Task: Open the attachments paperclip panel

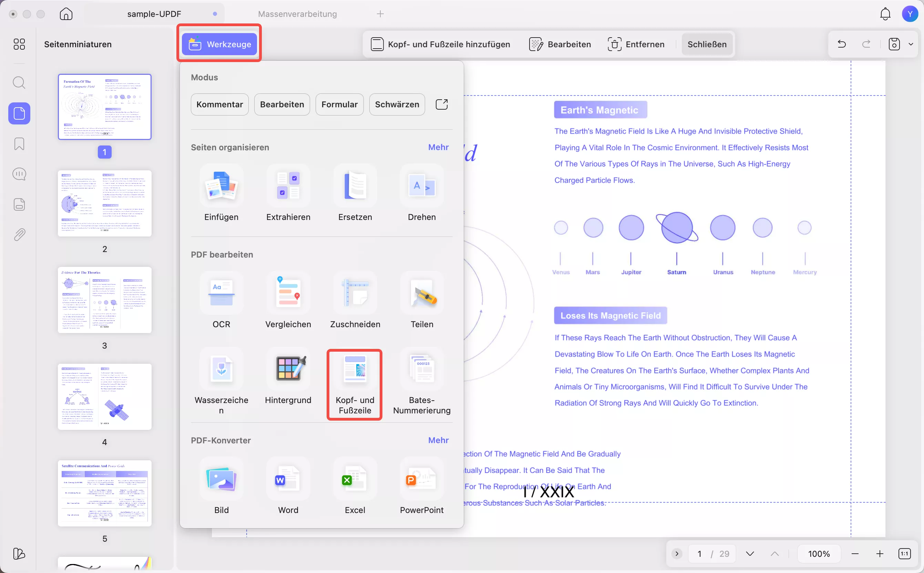Action: (19, 235)
